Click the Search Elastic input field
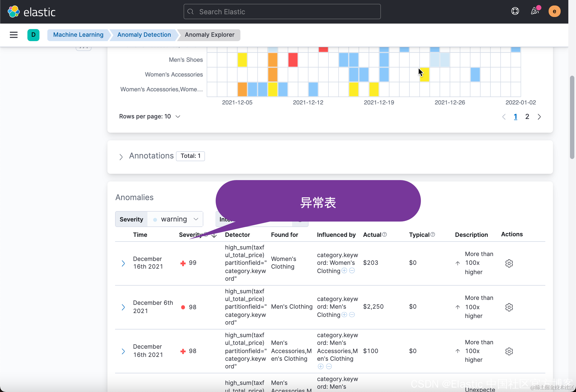 282,12
